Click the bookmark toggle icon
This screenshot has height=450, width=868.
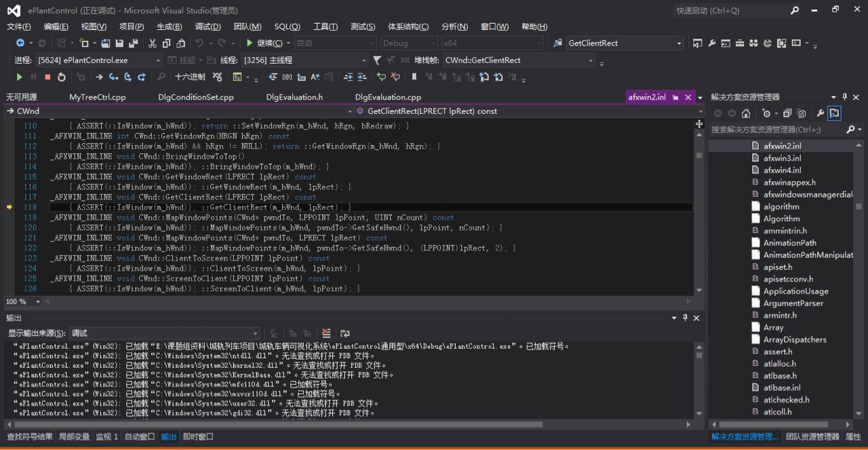[x=414, y=77]
